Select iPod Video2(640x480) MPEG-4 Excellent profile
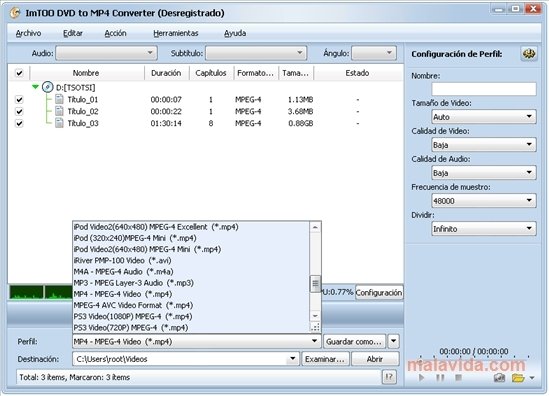The image size is (549, 396). click(x=191, y=227)
